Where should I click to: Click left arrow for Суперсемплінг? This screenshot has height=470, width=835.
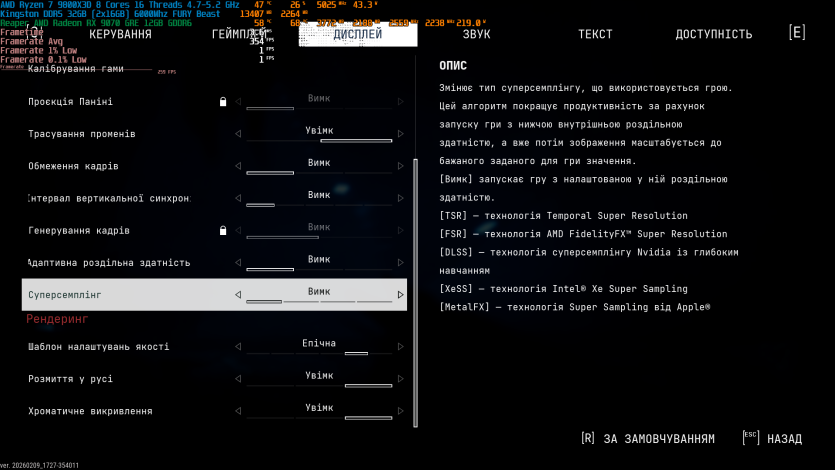(x=238, y=294)
